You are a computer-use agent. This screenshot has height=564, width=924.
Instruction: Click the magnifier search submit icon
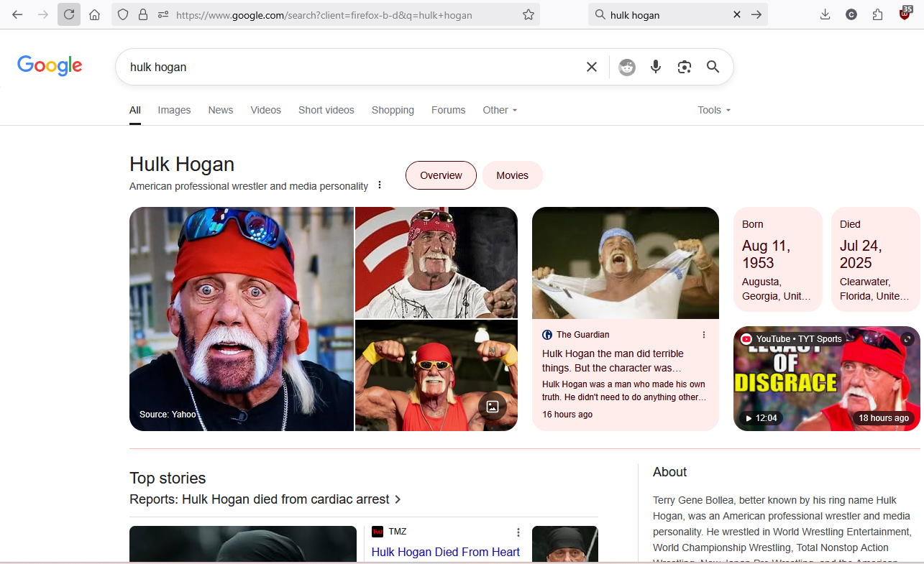click(x=713, y=67)
